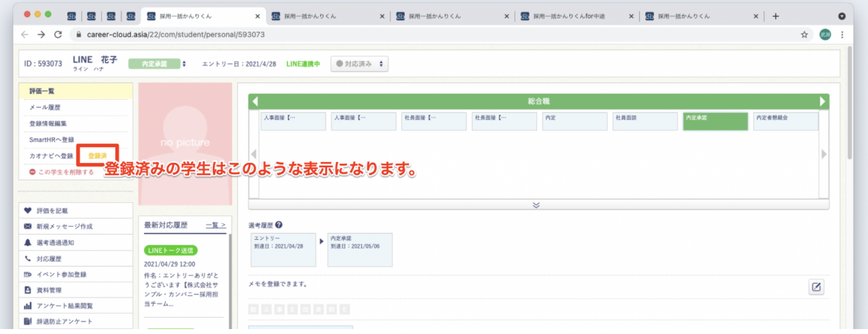
Task: Open the Chrome three-dot menu
Action: point(842,35)
